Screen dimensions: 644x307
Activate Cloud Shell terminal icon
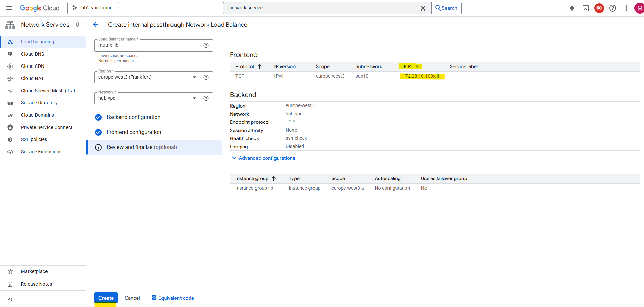(x=586, y=8)
